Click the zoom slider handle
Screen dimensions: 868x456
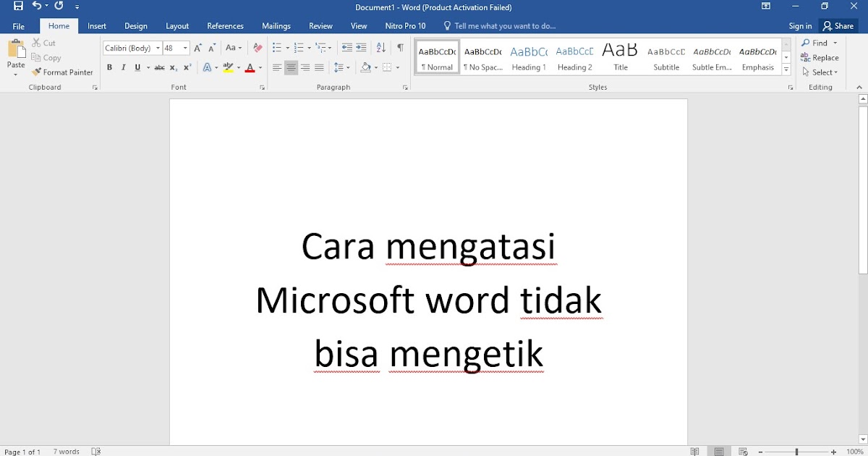tap(796, 452)
